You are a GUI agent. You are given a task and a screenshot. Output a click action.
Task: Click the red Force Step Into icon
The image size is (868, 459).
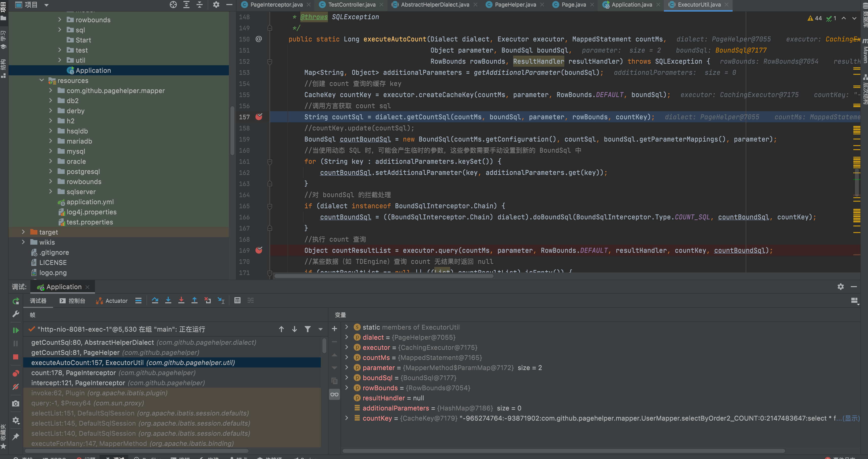pos(181,300)
